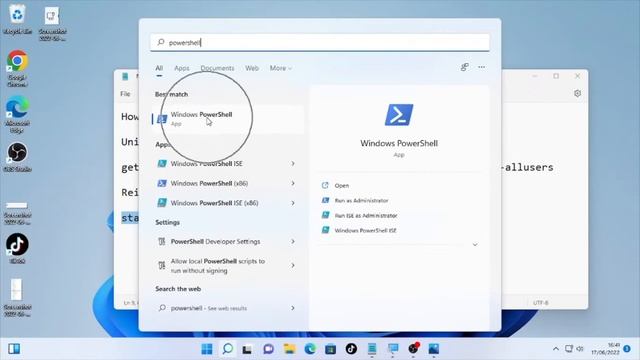This screenshot has height=360, width=640.
Task: Open Notepad File menu
Action: pos(125,94)
